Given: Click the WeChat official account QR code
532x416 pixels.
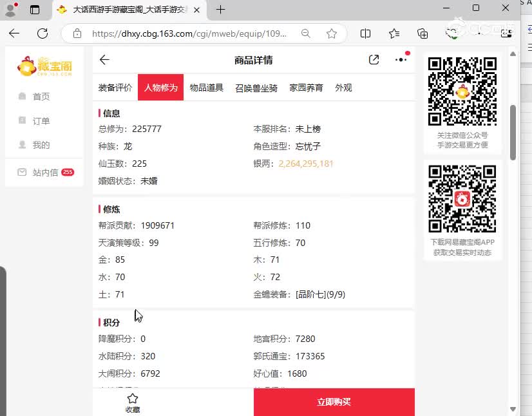Looking at the screenshot, I should [x=462, y=91].
